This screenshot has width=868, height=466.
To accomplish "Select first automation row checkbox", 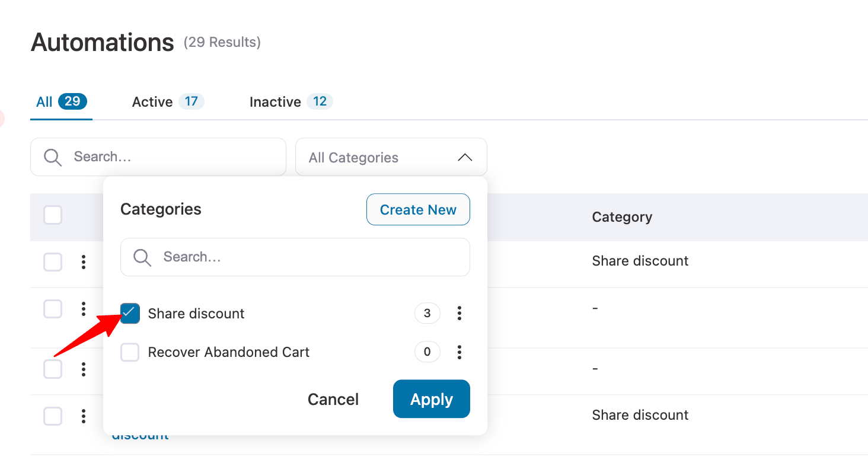I will click(53, 261).
